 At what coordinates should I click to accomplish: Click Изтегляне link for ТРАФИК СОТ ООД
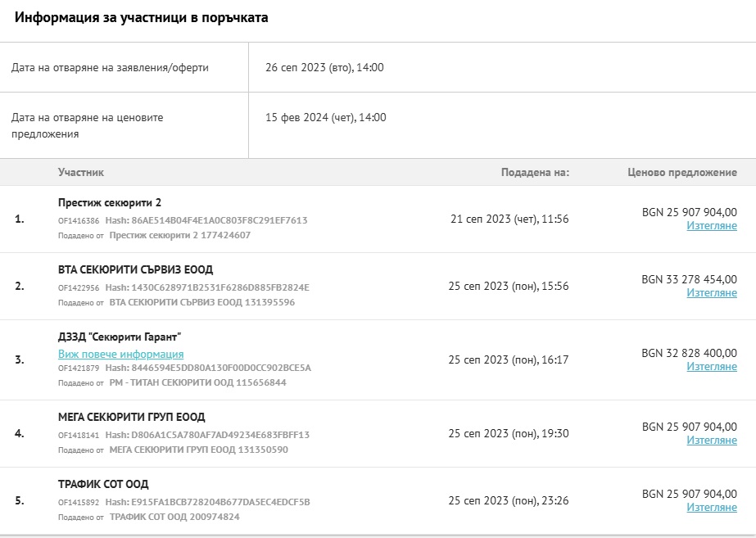(x=711, y=508)
